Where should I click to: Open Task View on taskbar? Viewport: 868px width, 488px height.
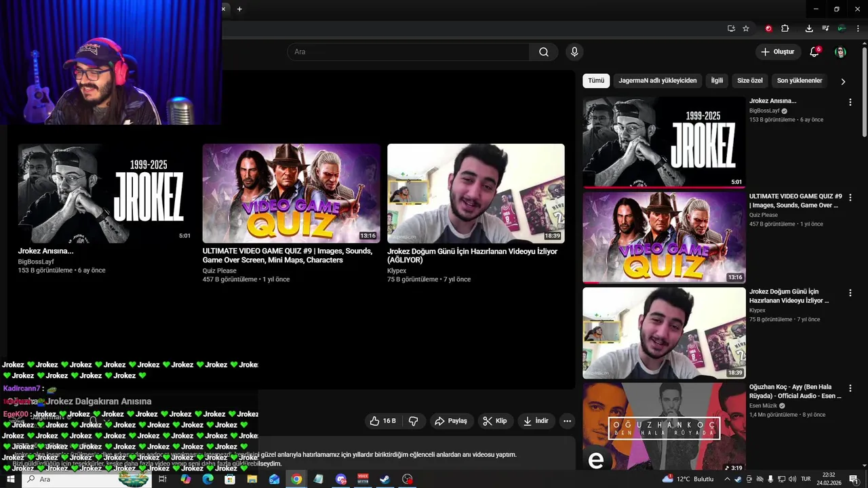coord(163,479)
